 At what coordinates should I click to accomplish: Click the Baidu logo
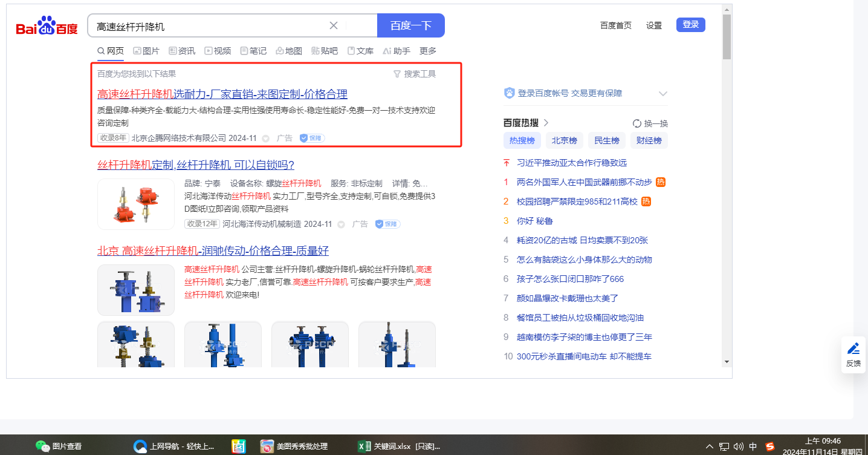point(47,27)
